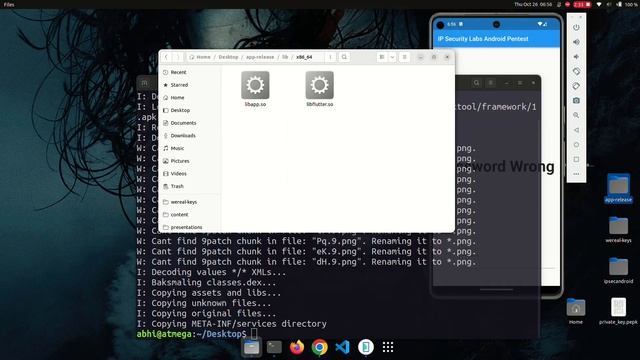Click Files menu in top bar
The width and height of the screenshot is (640, 360).
[x=9, y=4]
